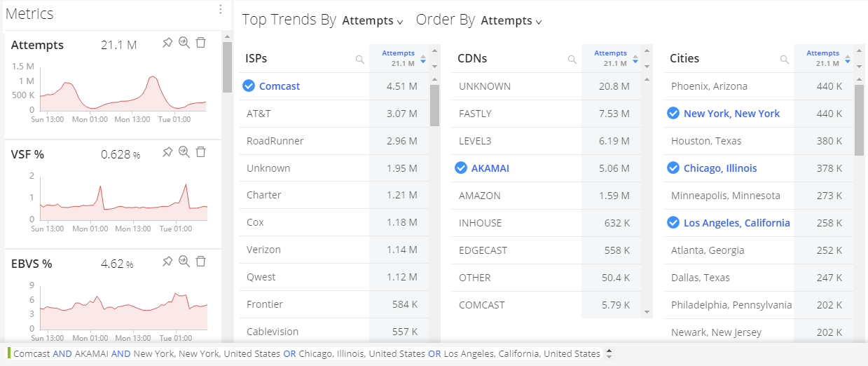Delete the EBVS % metric
The image size is (868, 366).
tap(201, 262)
